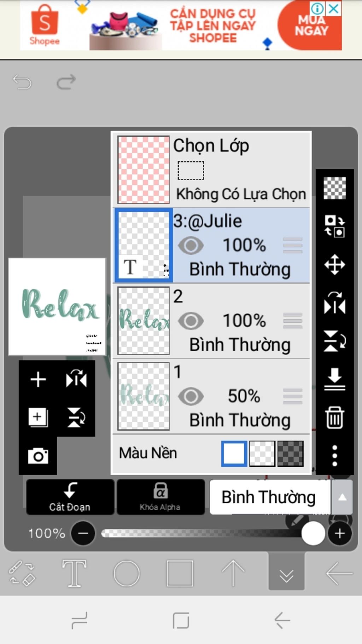
Task: Expand the Bình Thường blend mode dropdown
Action: [341, 497]
